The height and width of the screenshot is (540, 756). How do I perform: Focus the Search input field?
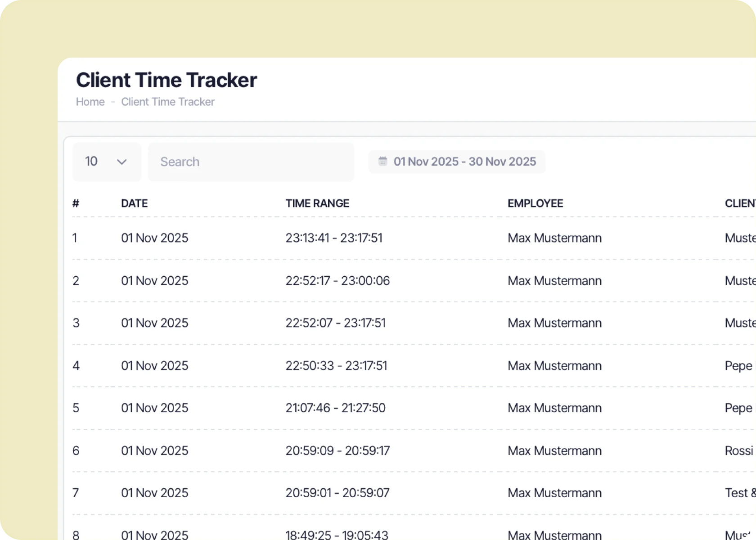(251, 162)
